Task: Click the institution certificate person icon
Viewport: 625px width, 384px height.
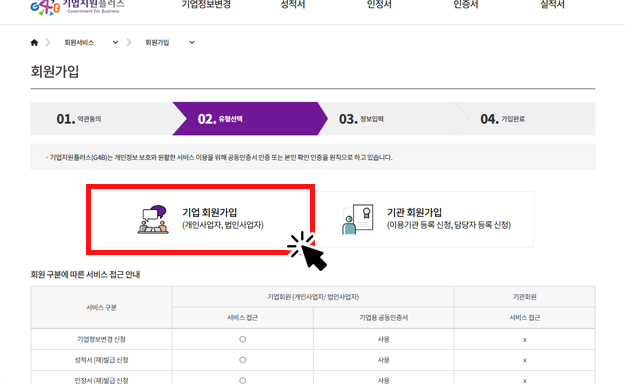Action: tap(358, 219)
